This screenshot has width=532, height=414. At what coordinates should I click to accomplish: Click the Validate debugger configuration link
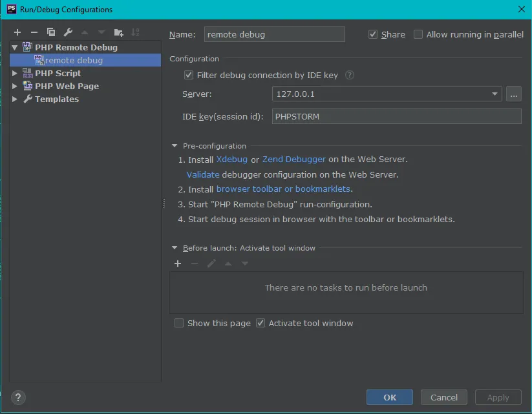(203, 174)
